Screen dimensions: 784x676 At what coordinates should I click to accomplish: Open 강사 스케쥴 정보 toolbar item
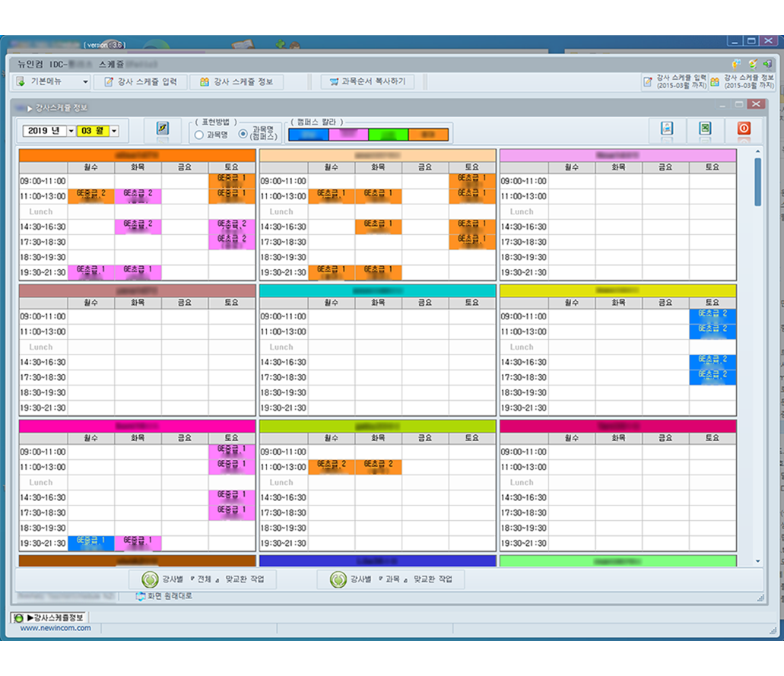(x=236, y=81)
